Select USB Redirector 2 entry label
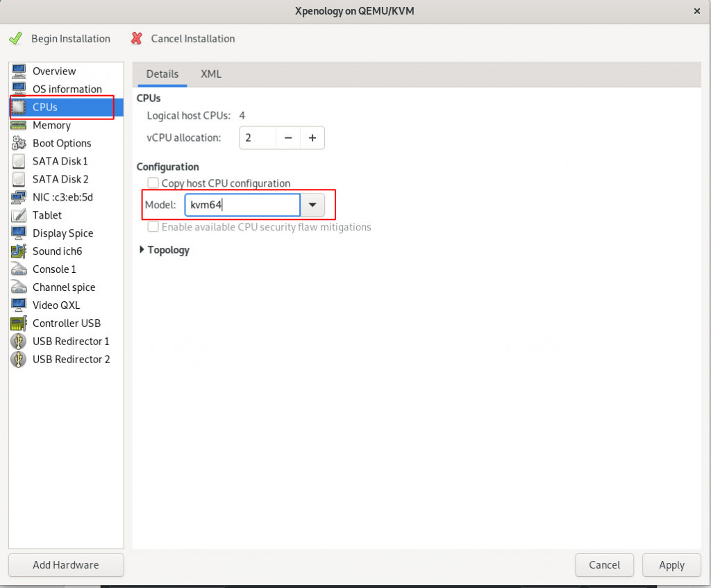 pyautogui.click(x=72, y=359)
